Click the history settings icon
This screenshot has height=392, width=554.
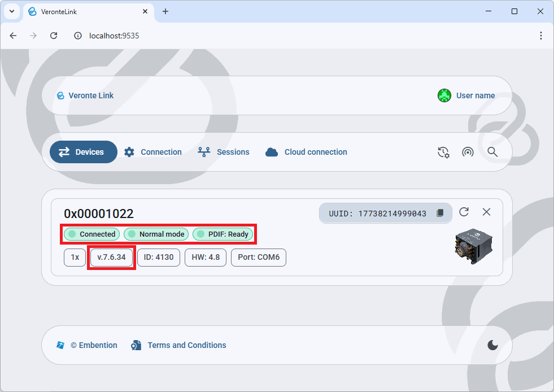[x=443, y=152]
